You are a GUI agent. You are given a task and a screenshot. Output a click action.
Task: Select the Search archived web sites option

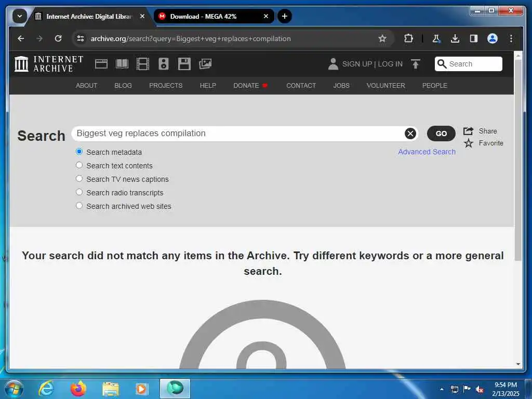pos(79,206)
